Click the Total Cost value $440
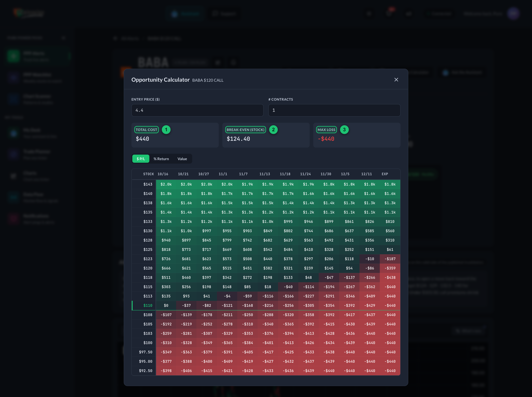 pyautogui.click(x=142, y=139)
